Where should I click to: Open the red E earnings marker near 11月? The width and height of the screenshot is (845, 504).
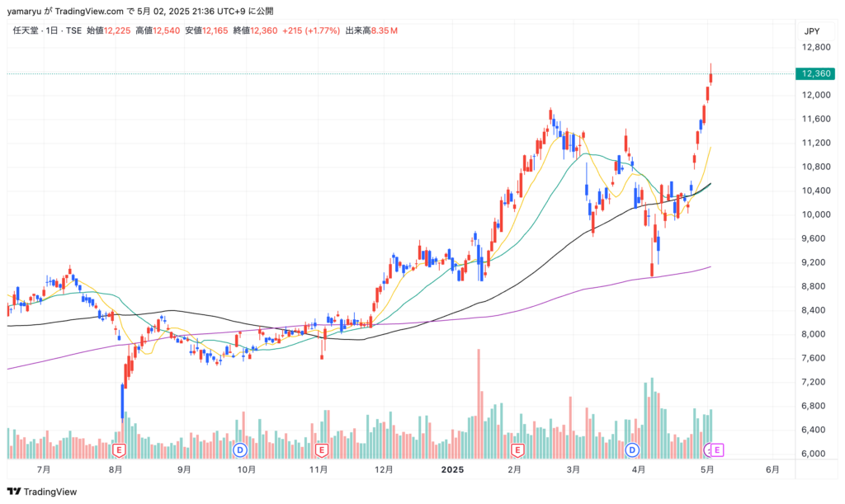point(322,450)
